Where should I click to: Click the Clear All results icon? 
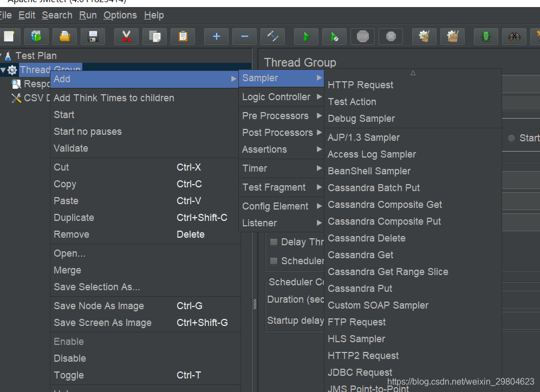pyautogui.click(x=452, y=36)
